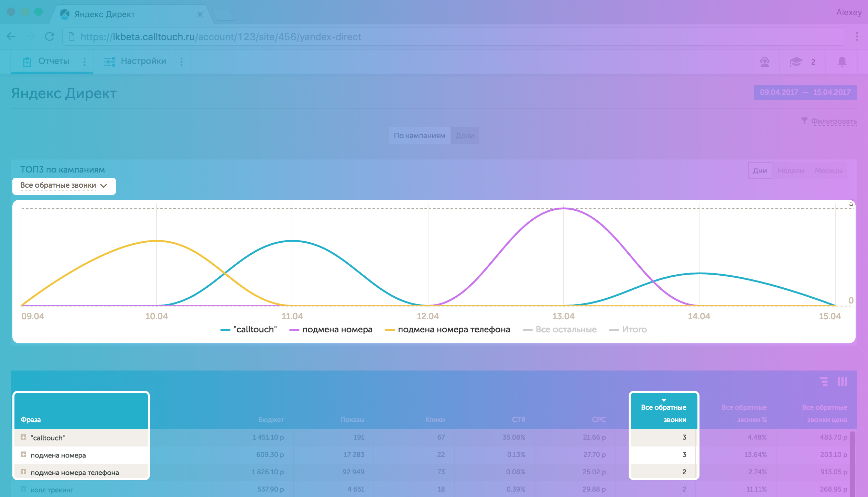The height and width of the screenshot is (497, 868).
Task: Click the address bar URL
Action: 221,37
